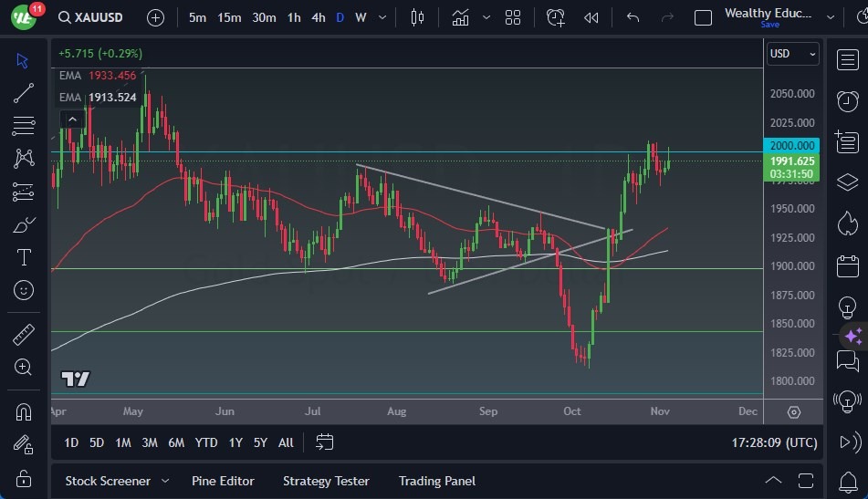Open the candlestick chart style selector

(x=418, y=17)
